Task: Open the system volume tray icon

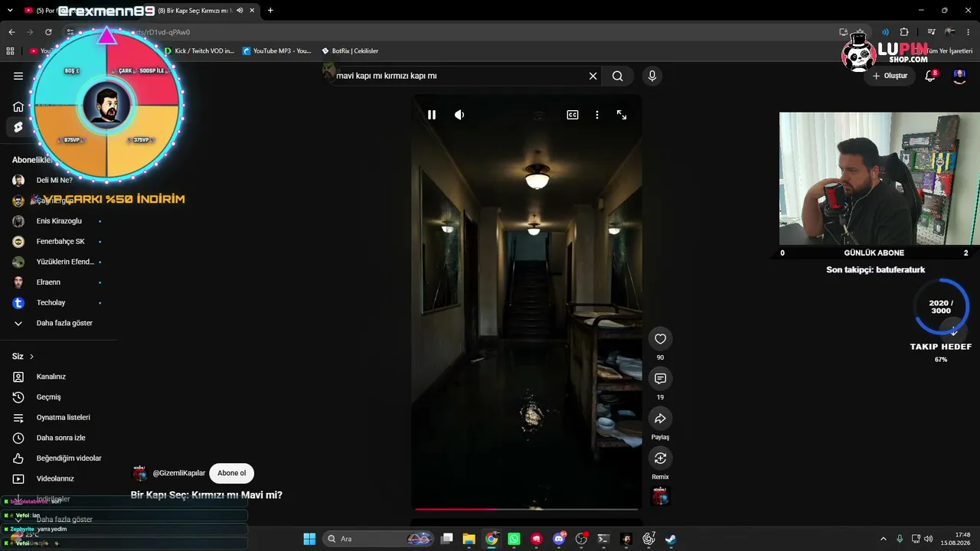Action: [928, 539]
